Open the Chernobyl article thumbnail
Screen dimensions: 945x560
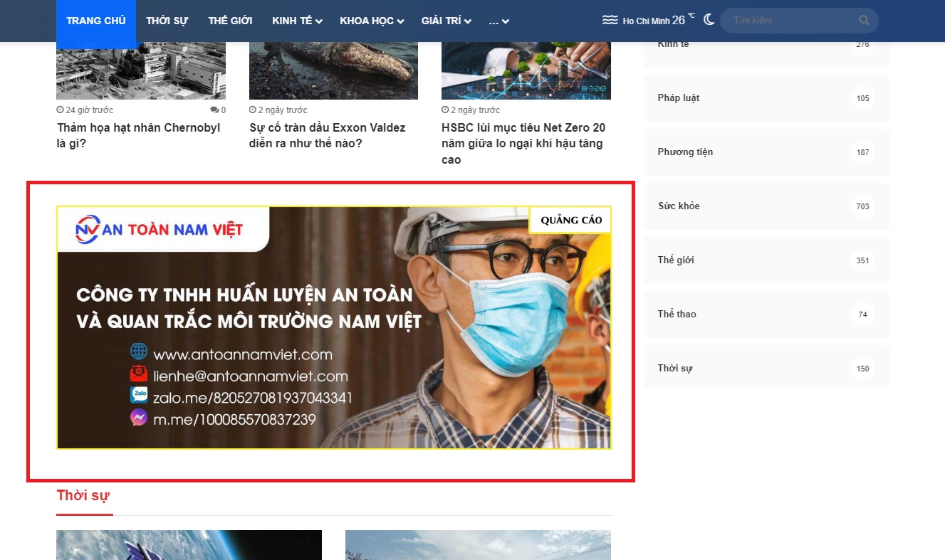141,70
